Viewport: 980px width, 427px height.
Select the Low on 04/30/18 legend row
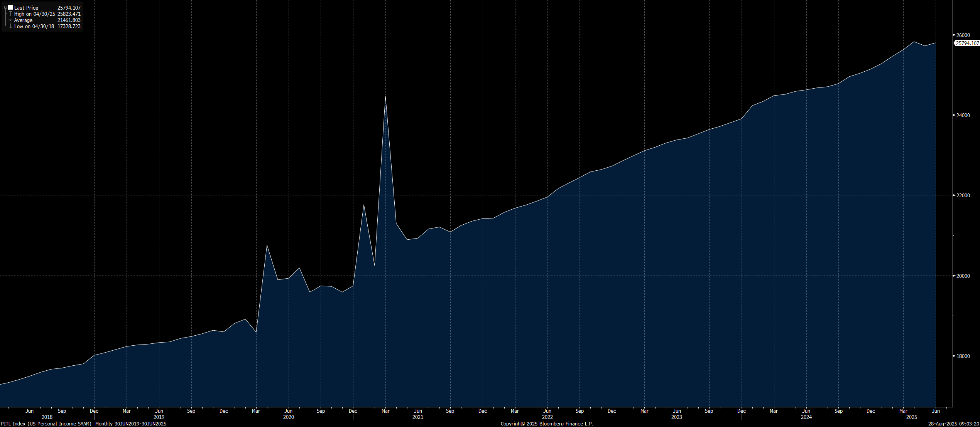[x=34, y=26]
